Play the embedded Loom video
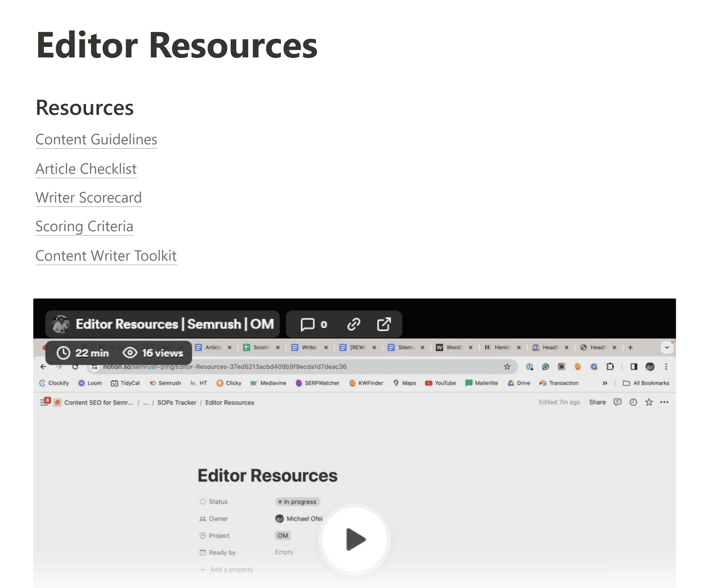The width and height of the screenshot is (709, 588). 354,539
